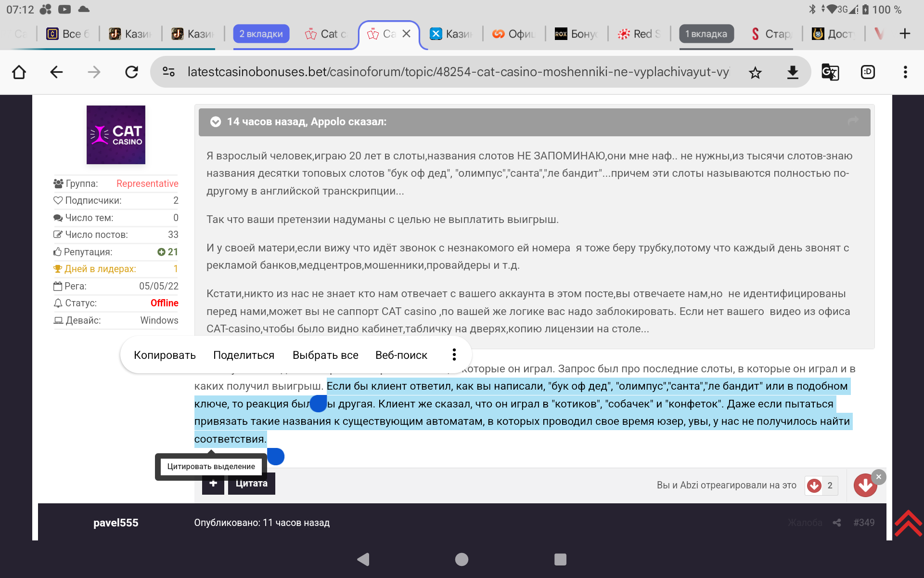Select 'Копировать' in selection menu
The image size is (924, 578).
click(165, 355)
